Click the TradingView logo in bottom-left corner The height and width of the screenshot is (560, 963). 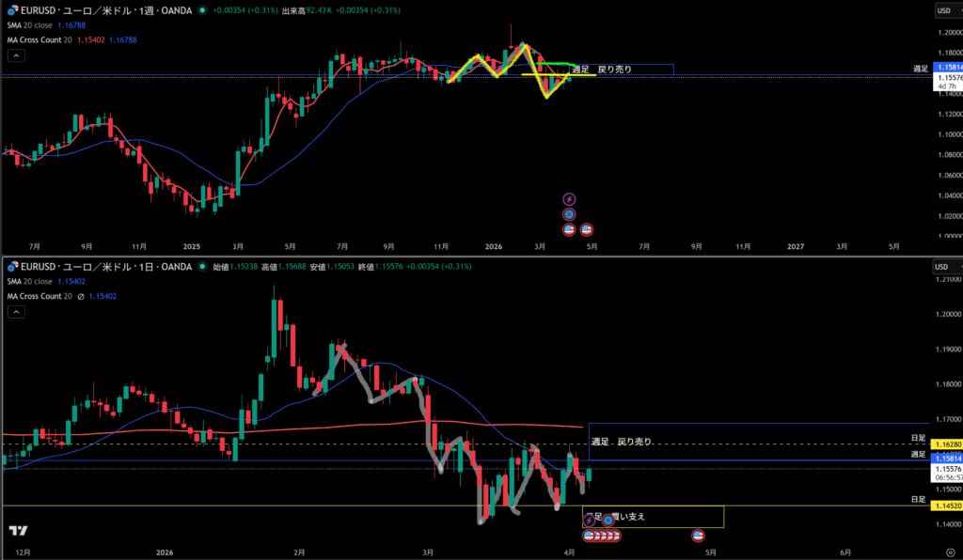pyautogui.click(x=18, y=531)
